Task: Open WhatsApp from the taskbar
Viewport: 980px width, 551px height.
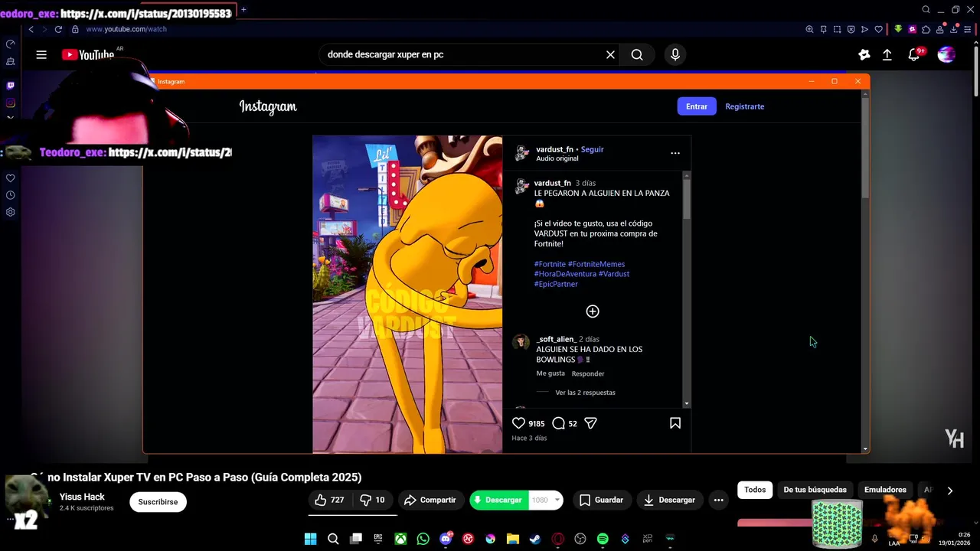Action: point(423,539)
